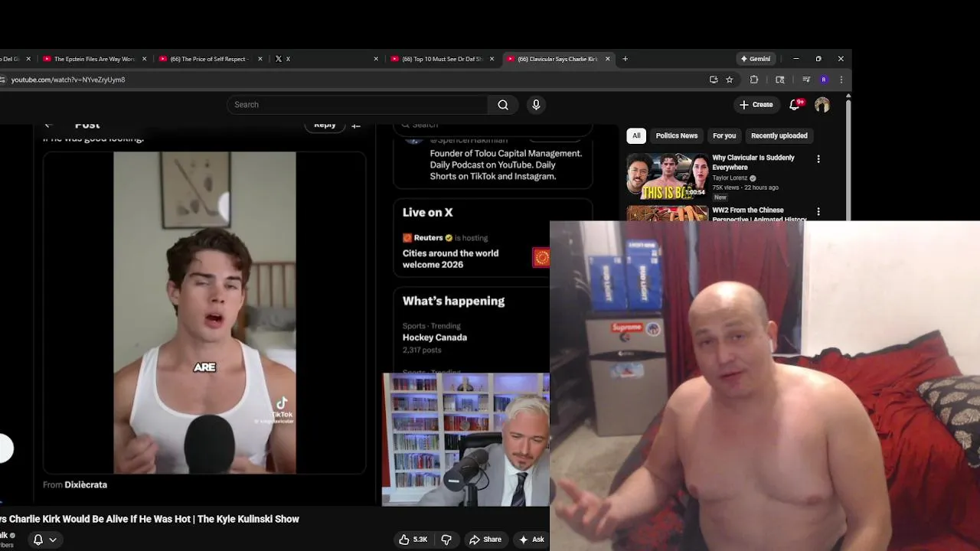This screenshot has height=551, width=980.
Task: Click Hockey Canada trending topic
Action: coord(435,337)
